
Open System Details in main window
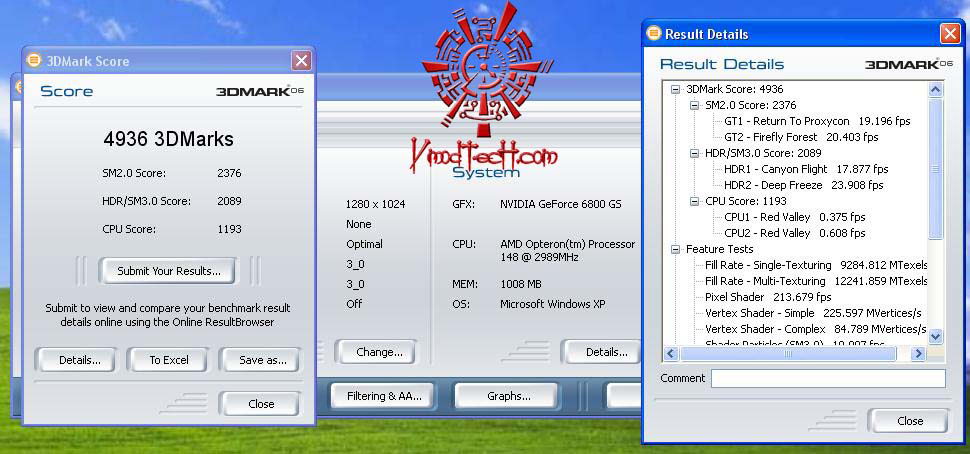[x=603, y=353]
